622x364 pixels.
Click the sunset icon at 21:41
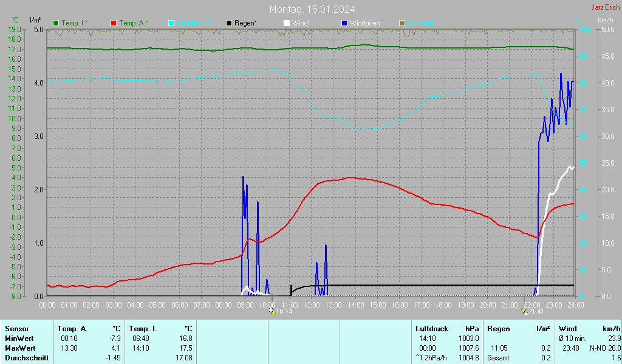tap(524, 311)
